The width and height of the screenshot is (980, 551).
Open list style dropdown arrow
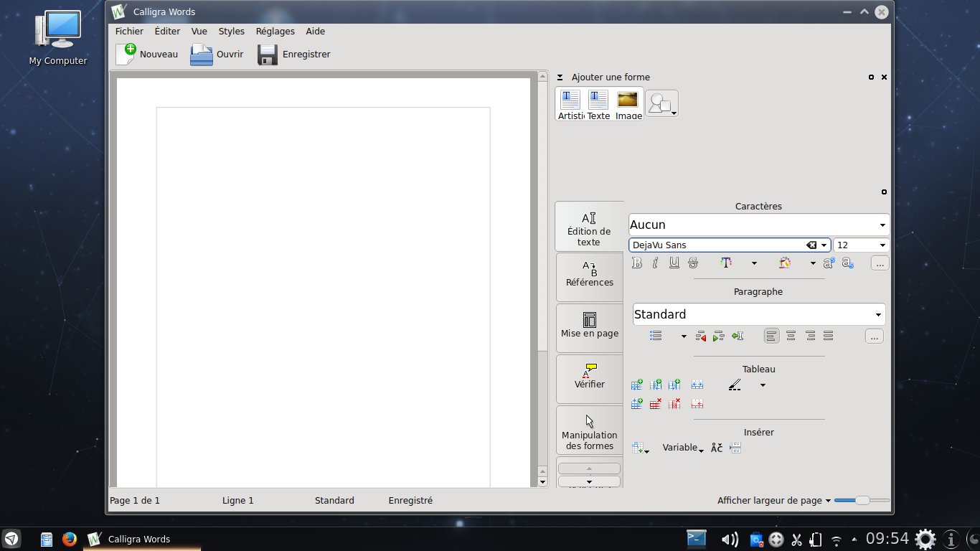coord(684,336)
